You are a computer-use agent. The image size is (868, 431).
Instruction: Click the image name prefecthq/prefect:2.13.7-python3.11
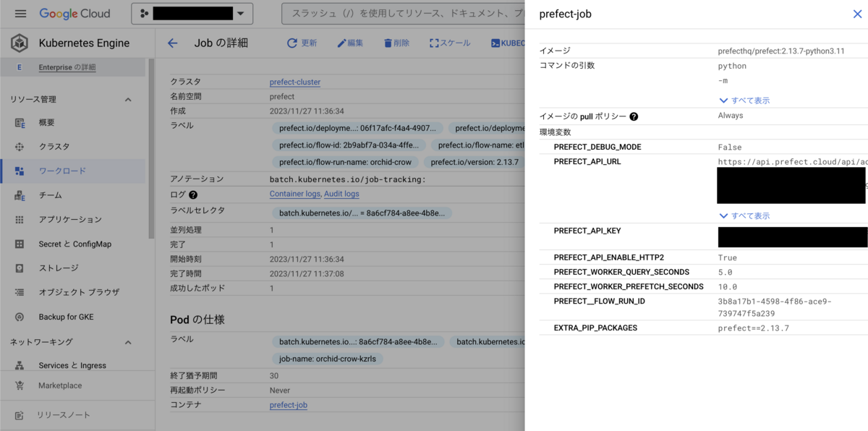click(782, 51)
